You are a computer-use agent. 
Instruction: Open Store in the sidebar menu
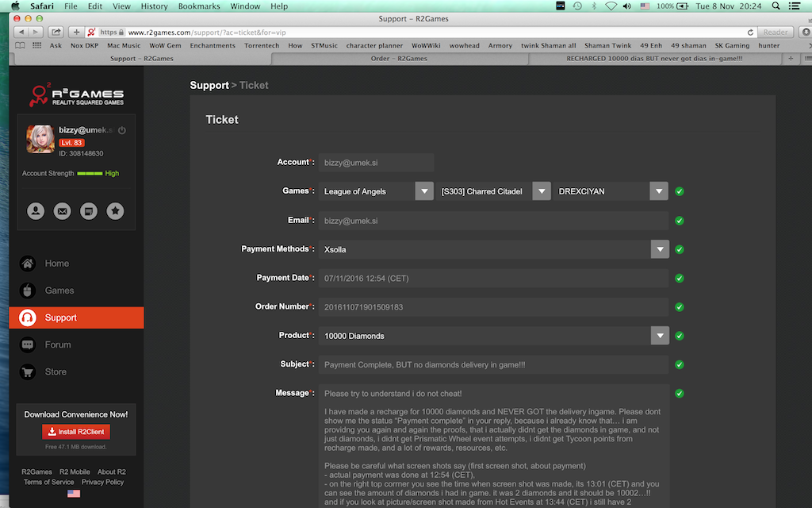click(x=56, y=371)
